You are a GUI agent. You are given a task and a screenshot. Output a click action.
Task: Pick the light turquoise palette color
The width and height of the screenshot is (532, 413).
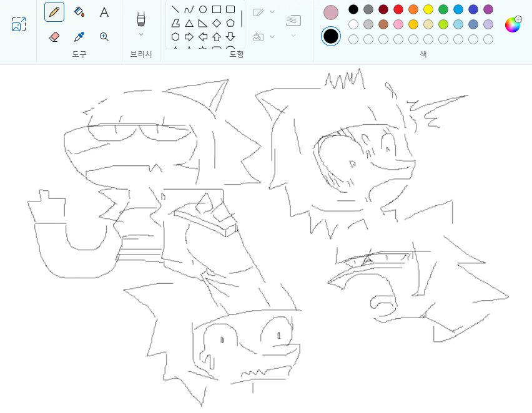pyautogui.click(x=458, y=24)
